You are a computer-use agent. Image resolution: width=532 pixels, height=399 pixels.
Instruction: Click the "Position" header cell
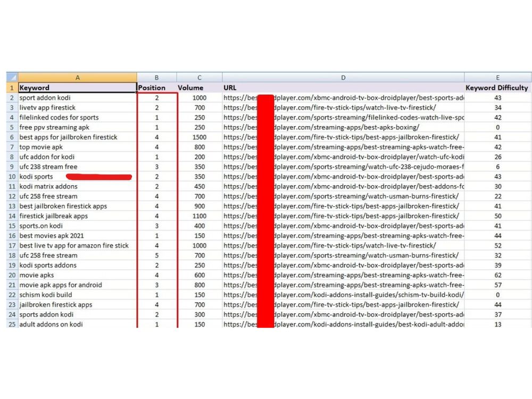pos(157,88)
